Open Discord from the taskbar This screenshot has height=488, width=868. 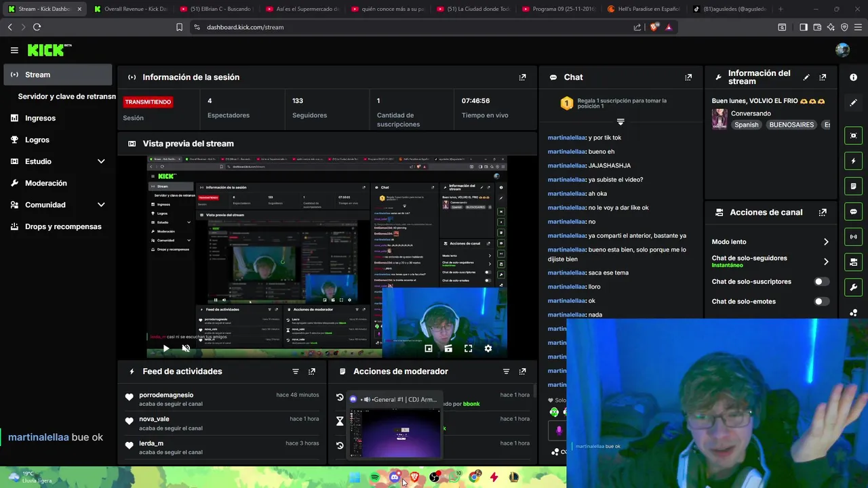pos(395,478)
